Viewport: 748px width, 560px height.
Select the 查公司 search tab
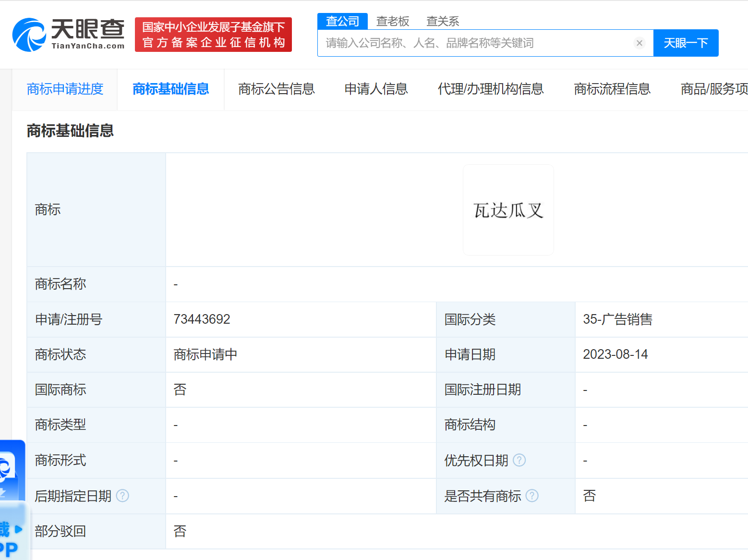point(342,21)
